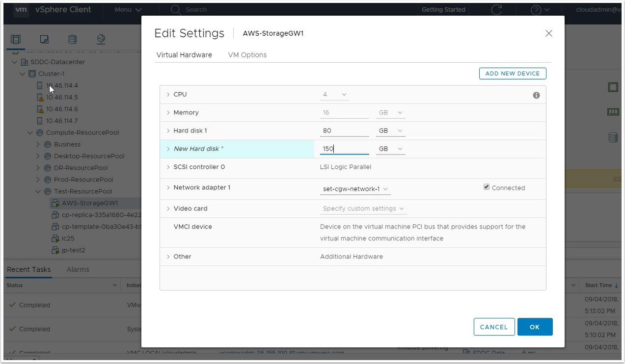This screenshot has height=364, width=625.
Task: Expand the Business resource pool node
Action: (38, 144)
